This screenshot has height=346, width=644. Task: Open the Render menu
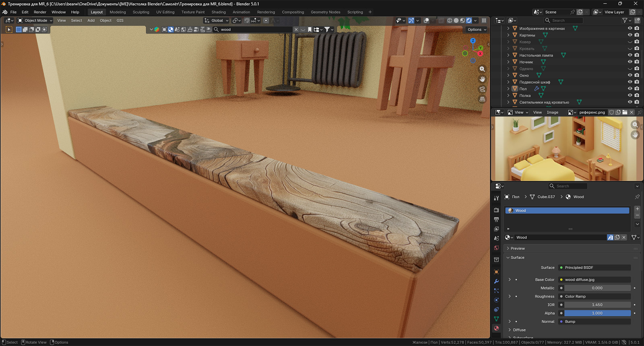[40, 12]
